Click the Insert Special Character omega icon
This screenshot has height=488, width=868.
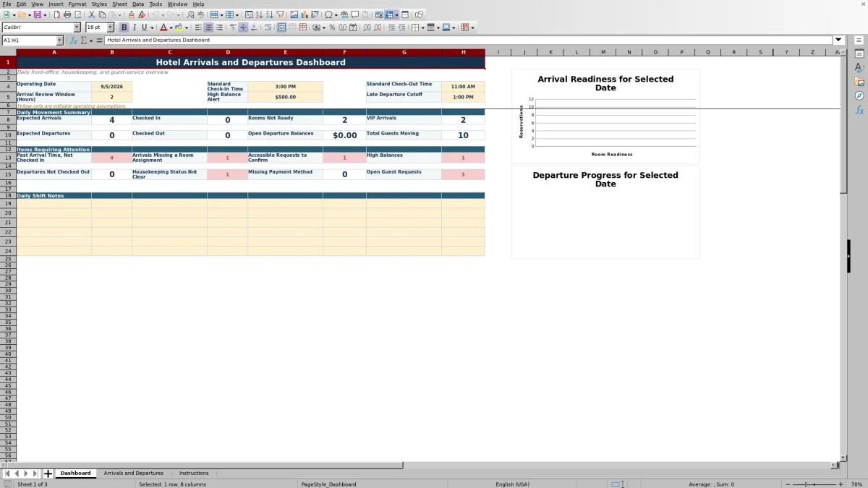(329, 14)
